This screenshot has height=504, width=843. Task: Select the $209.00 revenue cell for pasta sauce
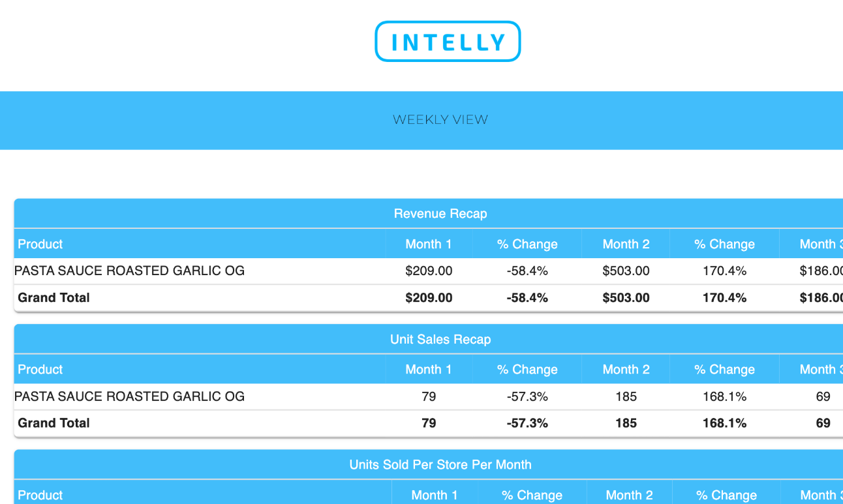(x=429, y=271)
